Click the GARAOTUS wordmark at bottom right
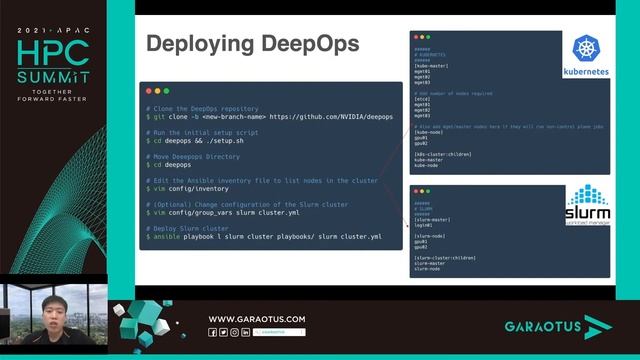The height and width of the screenshot is (360, 640). click(543, 327)
